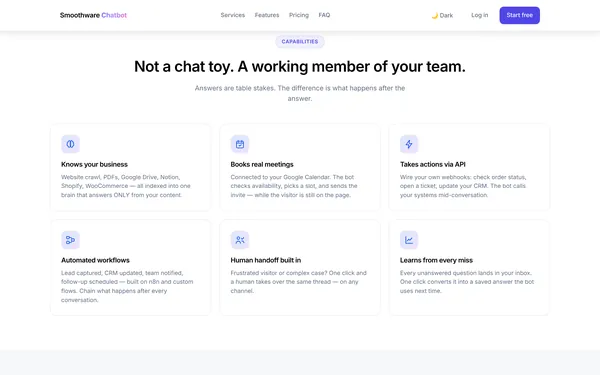Click 'Answers are table stakes' subtitle text
This screenshot has height=375, width=600.
click(x=300, y=93)
